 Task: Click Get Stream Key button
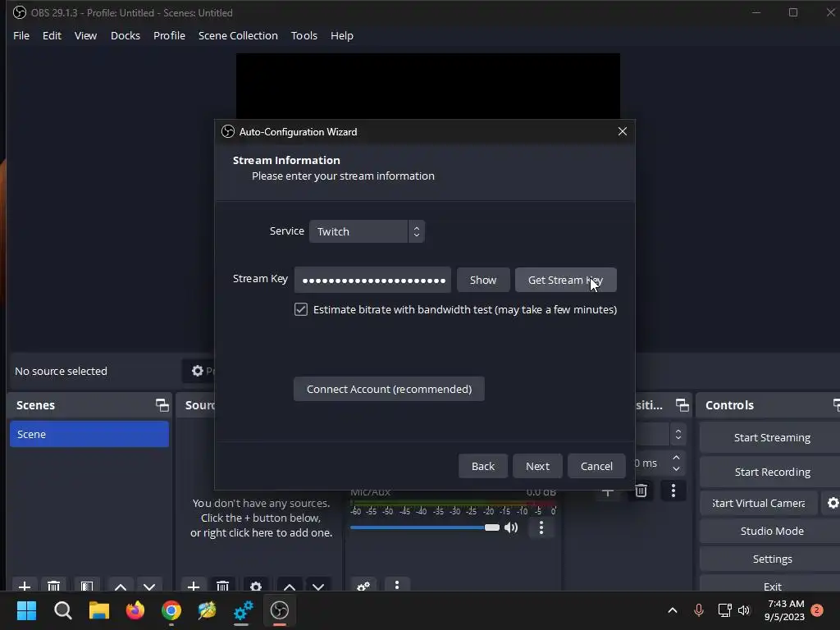click(x=566, y=281)
